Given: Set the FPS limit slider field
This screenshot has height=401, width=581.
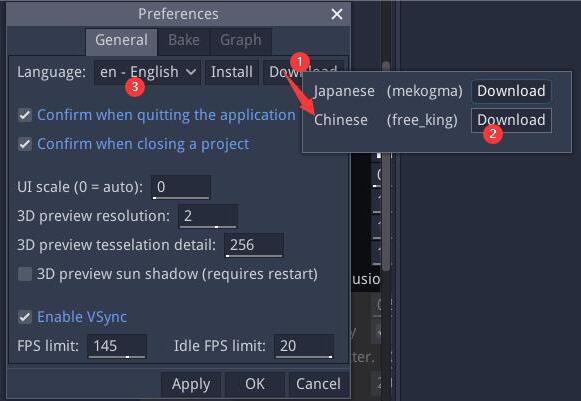Looking at the screenshot, I should (x=117, y=346).
